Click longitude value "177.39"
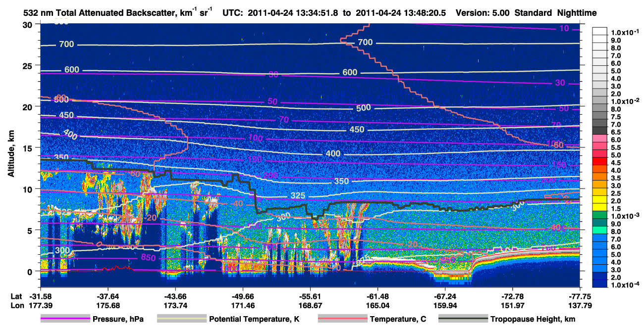The width and height of the screenshot is (644, 330). [40, 305]
